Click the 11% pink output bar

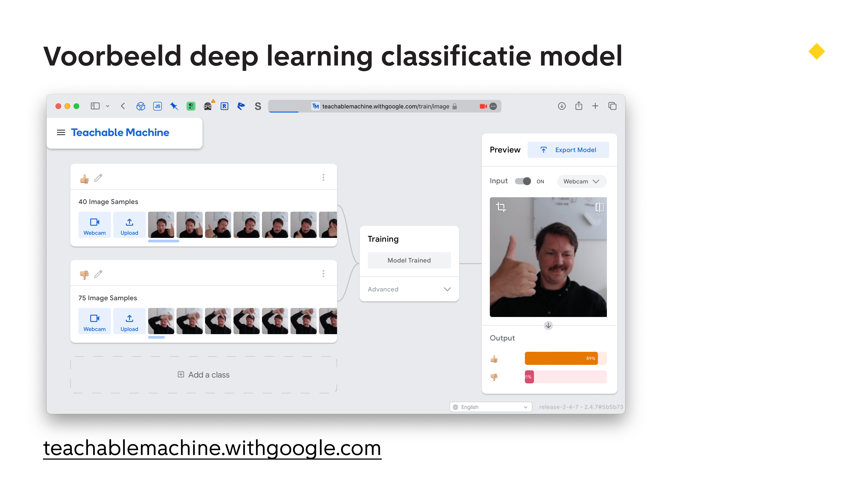[x=529, y=377]
